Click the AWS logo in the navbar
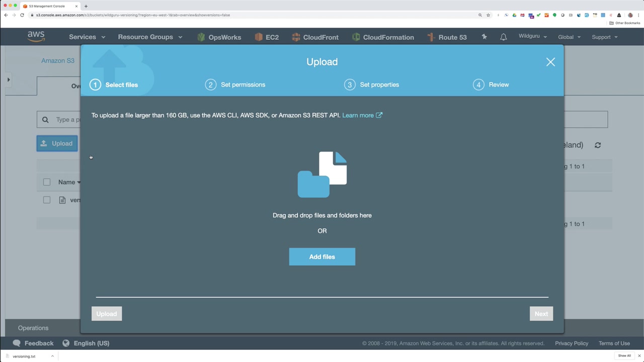 [x=36, y=37]
